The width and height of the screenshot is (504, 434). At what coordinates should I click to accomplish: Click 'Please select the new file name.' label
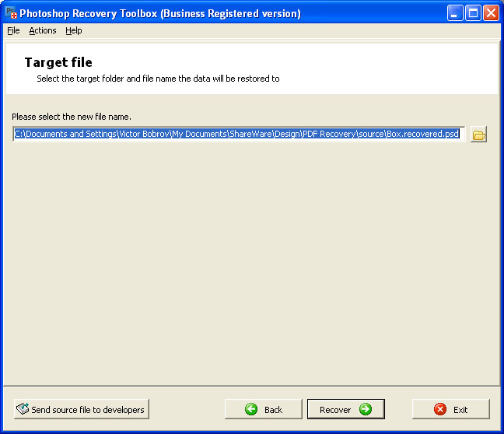(x=72, y=117)
